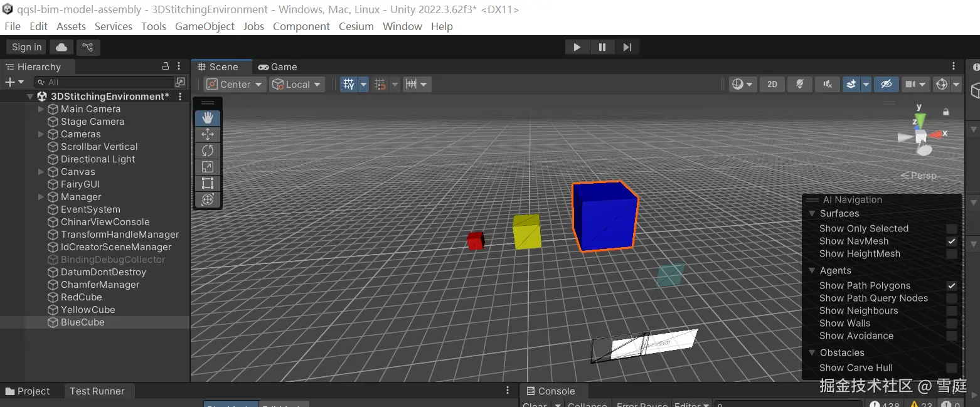Lock the Hierarchy panel
980x407 pixels.
click(166, 66)
